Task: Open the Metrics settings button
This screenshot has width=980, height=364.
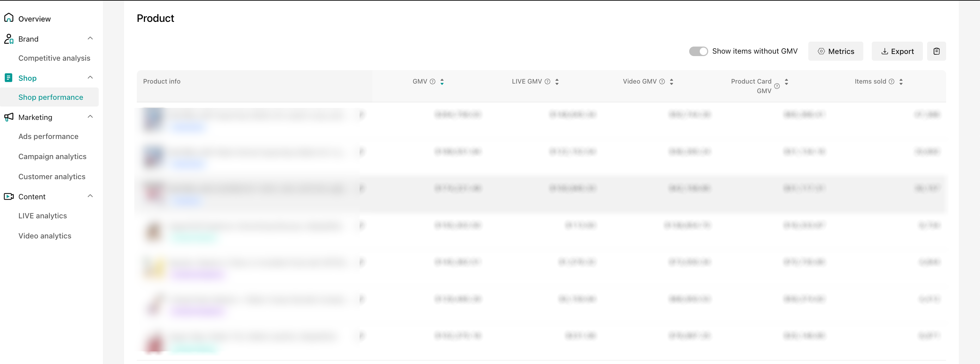Action: click(x=835, y=51)
